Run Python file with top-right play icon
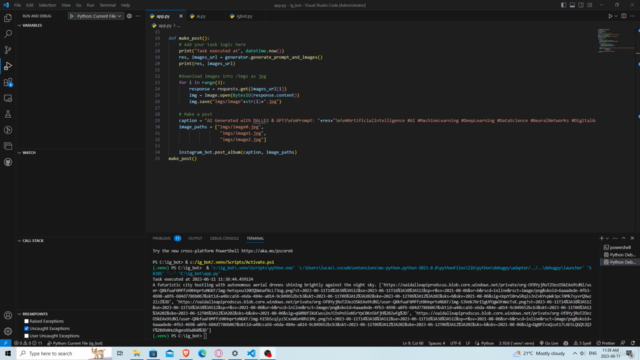The height and width of the screenshot is (360, 640). pyautogui.click(x=610, y=16)
